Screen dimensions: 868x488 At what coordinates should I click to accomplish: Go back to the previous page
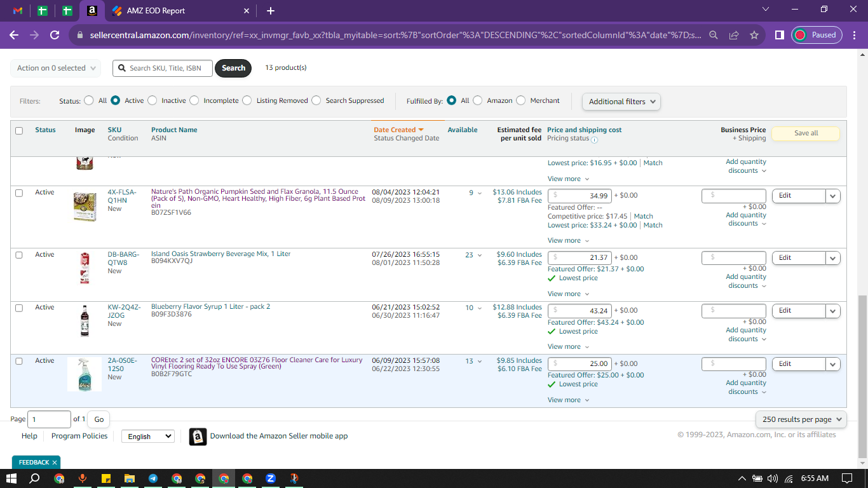pyautogui.click(x=14, y=35)
